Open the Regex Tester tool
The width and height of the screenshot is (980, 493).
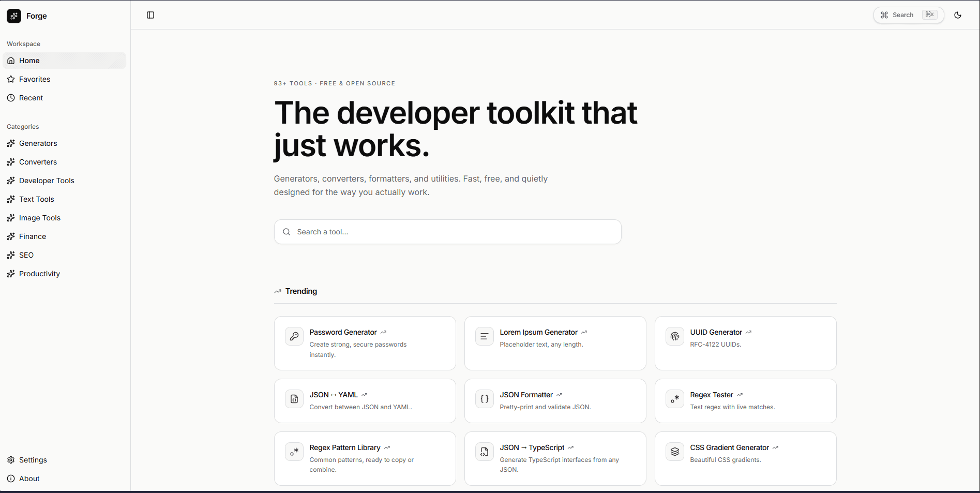[x=746, y=401]
